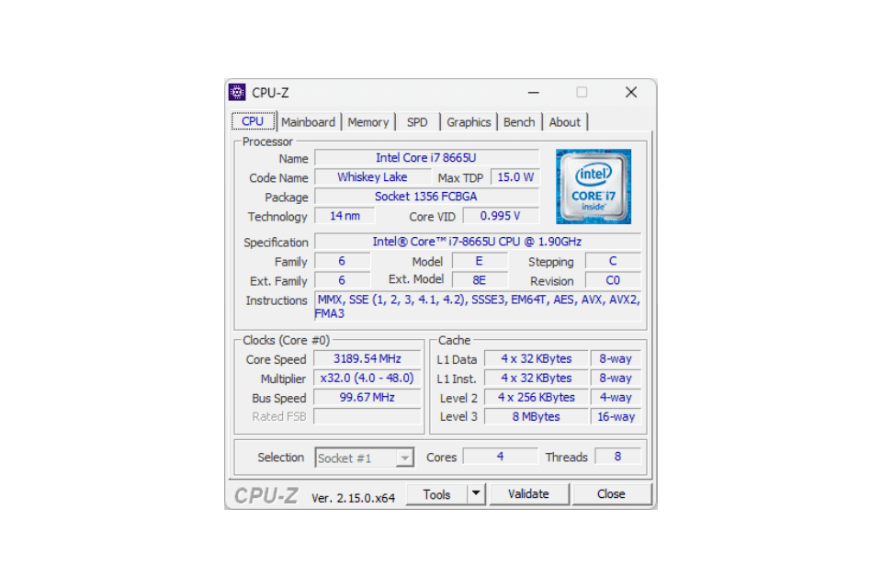Select the Graphics tab

[x=469, y=122]
